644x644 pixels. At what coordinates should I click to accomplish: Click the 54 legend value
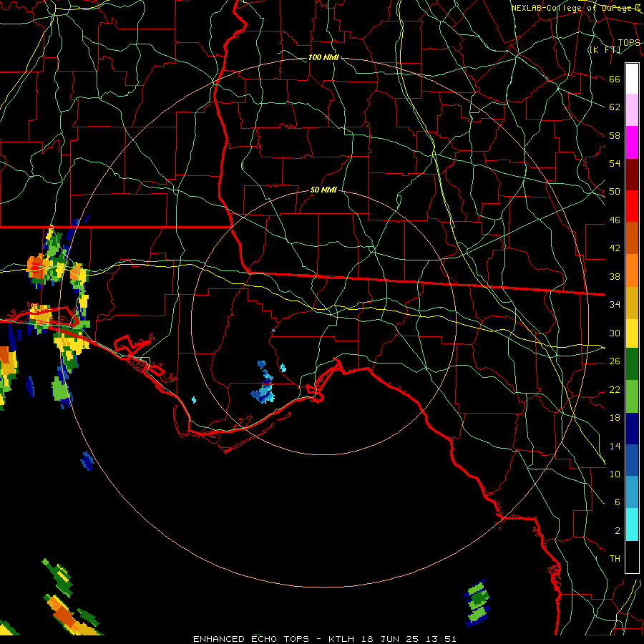click(x=615, y=163)
